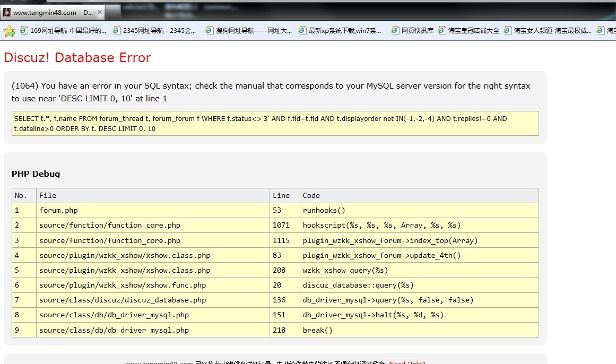Click the SELECT t.* SQL query box
This screenshot has height=364, width=616.
click(275, 124)
